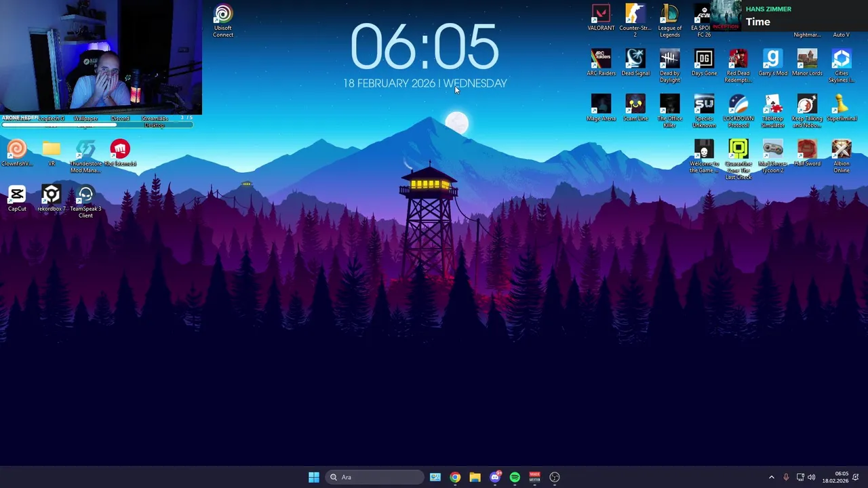Select the Mage Arena shortcut
This screenshot has height=488, width=868.
[x=601, y=108]
